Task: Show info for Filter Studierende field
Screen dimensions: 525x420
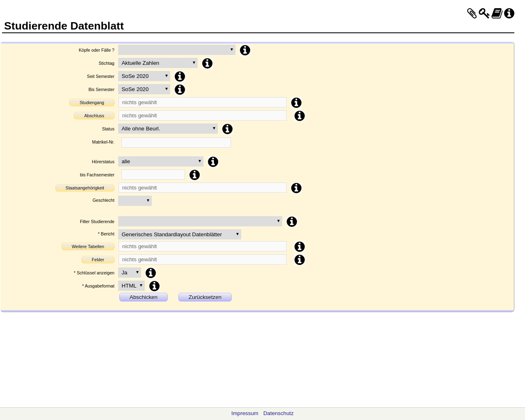Action: [292, 221]
